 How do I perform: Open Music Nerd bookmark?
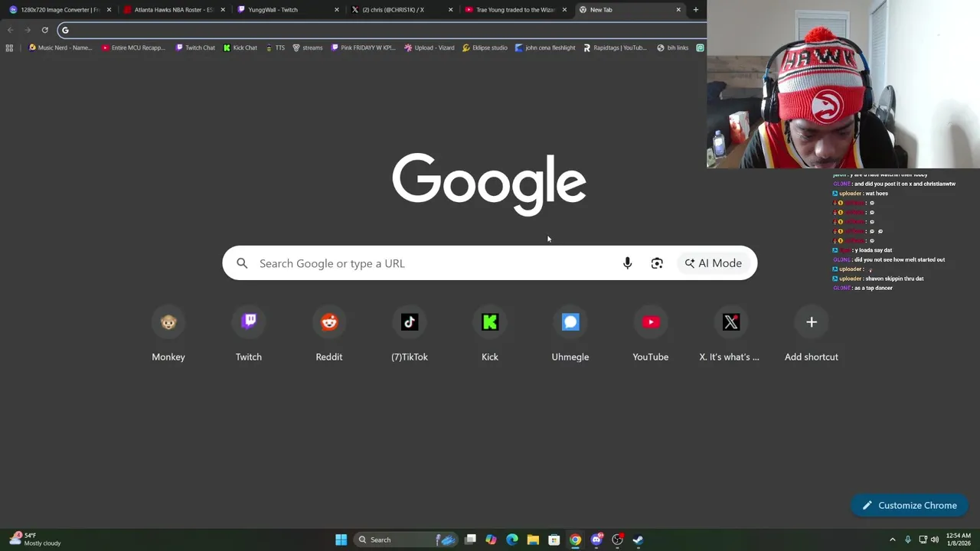tap(60, 47)
